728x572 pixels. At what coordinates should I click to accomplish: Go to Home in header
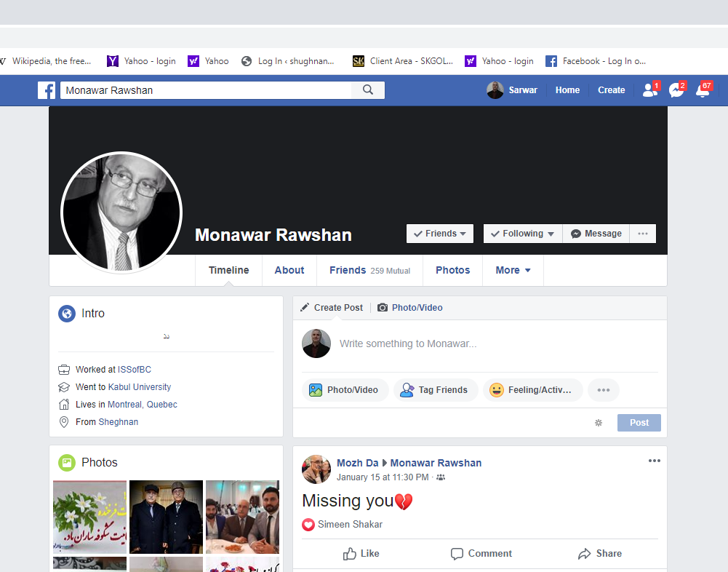[567, 90]
